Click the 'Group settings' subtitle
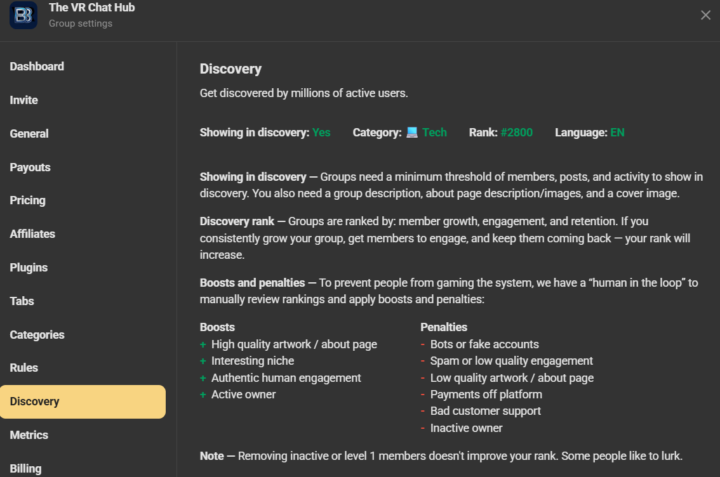 click(x=80, y=23)
